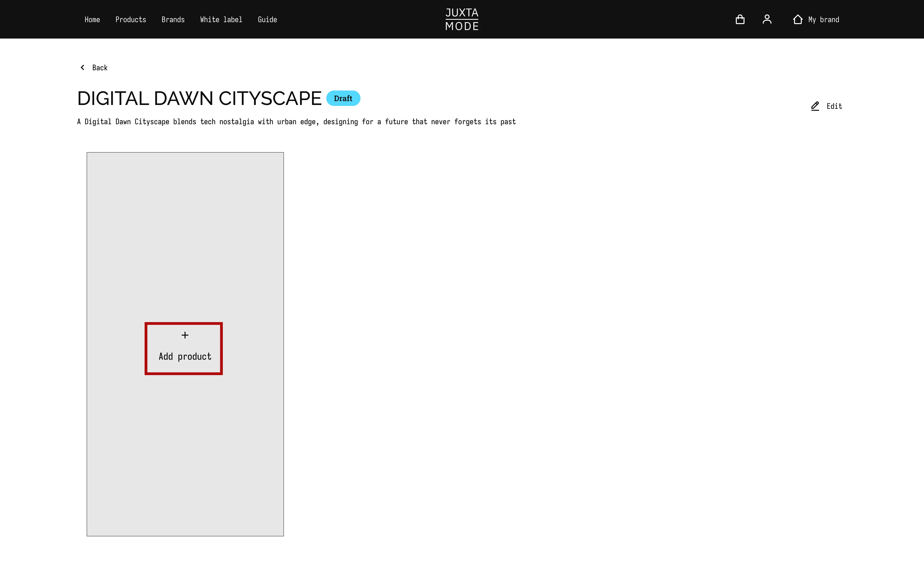Click the Digital Dawn Cityscape title

199,98
